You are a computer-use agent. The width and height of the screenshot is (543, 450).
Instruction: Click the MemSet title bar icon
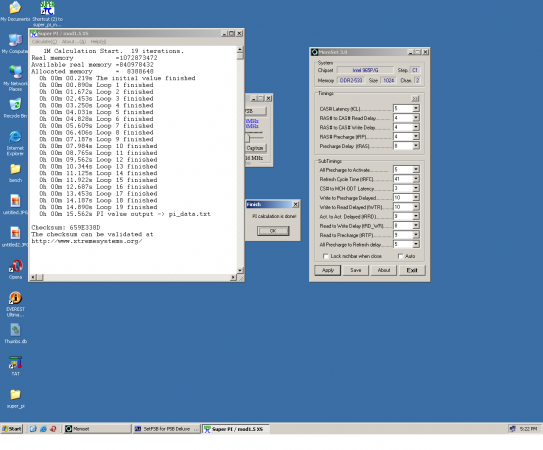pyautogui.click(x=314, y=52)
